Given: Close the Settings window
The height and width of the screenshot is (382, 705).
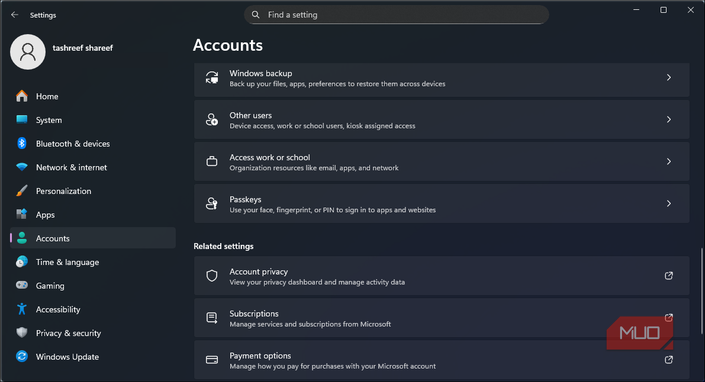Looking at the screenshot, I should [x=691, y=10].
